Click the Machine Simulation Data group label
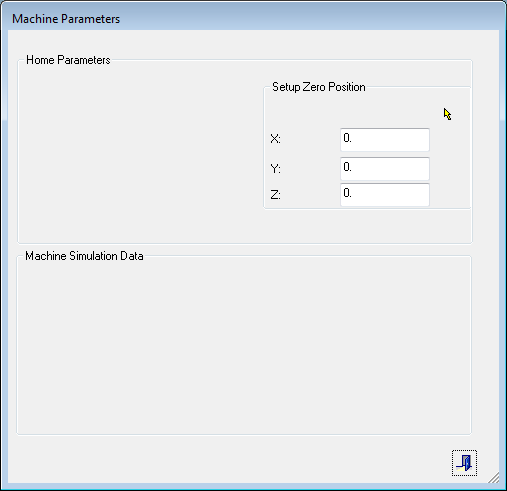 (x=84, y=256)
